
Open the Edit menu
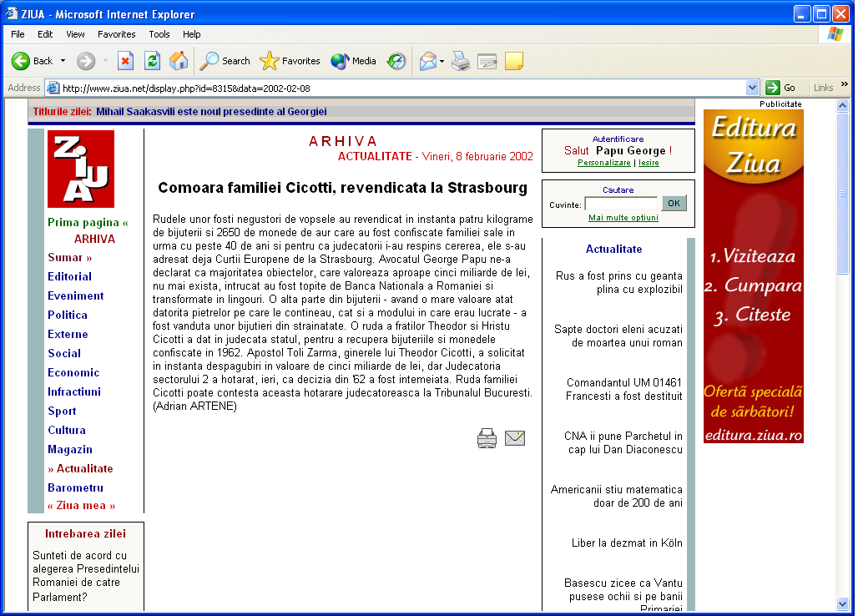pos(45,34)
